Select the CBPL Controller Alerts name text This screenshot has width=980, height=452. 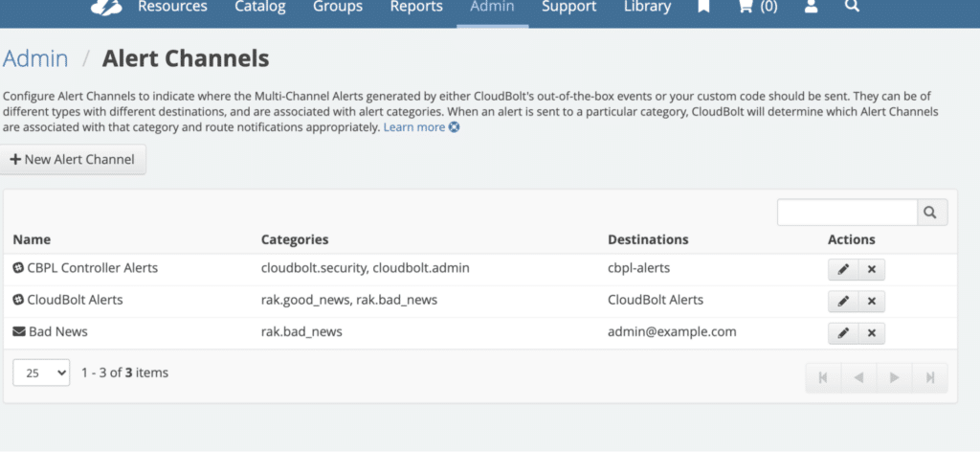coord(93,268)
